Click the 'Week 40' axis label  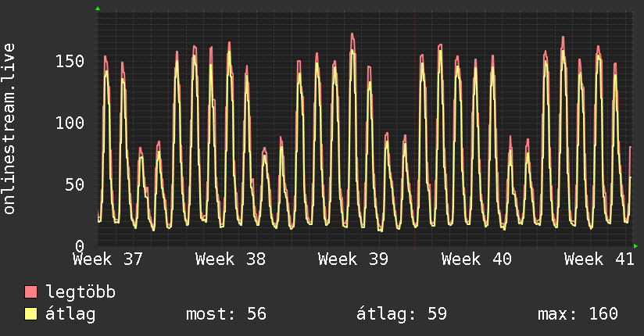tap(477, 259)
